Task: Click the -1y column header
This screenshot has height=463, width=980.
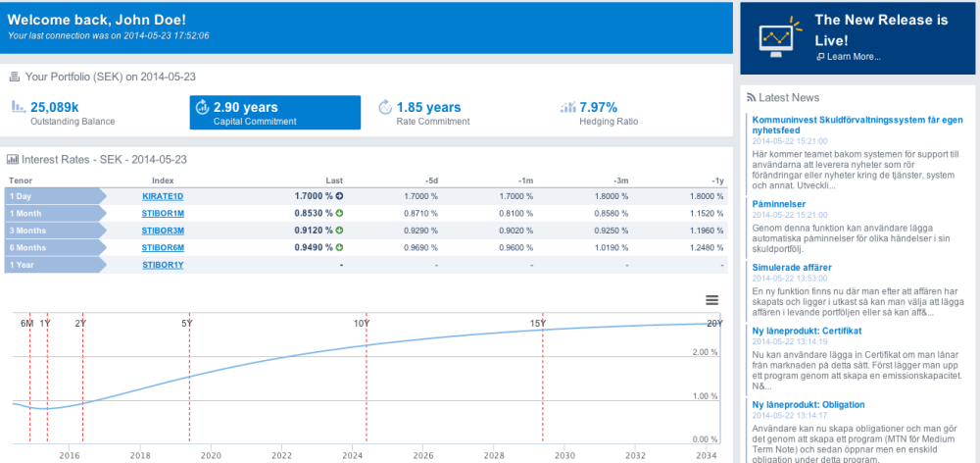Action: point(717,180)
